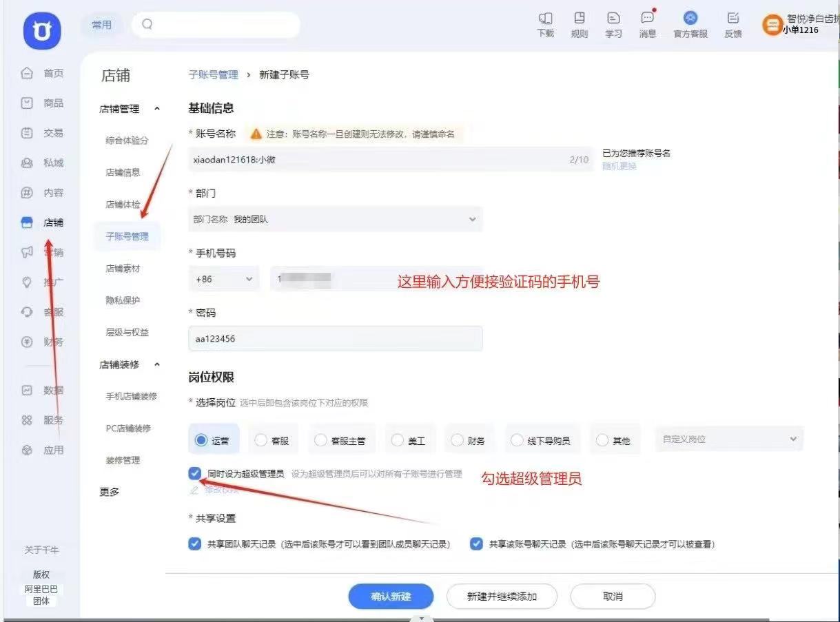Open the 消息 notifications icon
840x622 pixels.
pyautogui.click(x=647, y=24)
